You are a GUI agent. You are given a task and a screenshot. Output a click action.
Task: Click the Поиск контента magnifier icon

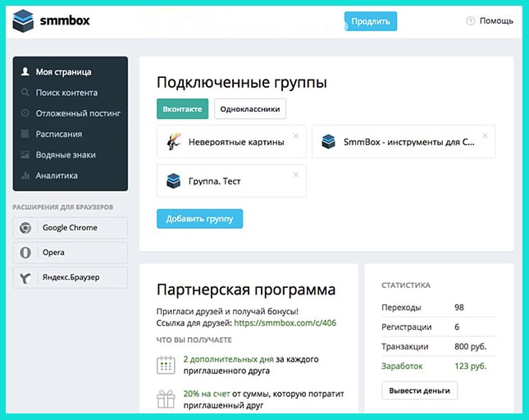pyautogui.click(x=25, y=92)
